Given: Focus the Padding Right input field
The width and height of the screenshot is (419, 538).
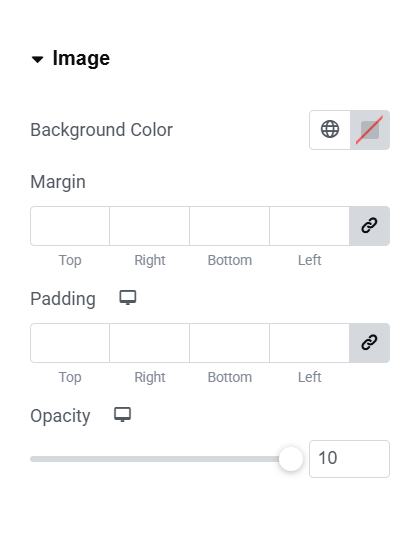Looking at the screenshot, I should click(x=150, y=343).
